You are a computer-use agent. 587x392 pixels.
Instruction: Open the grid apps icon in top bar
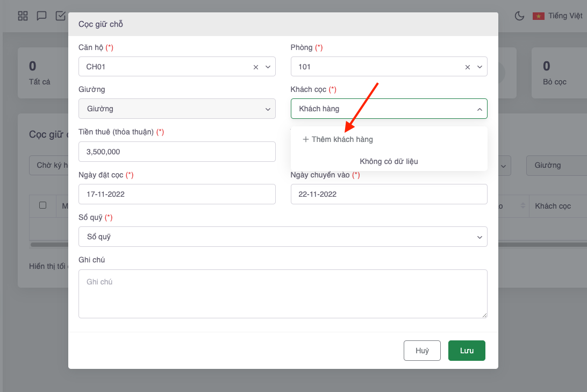coord(23,16)
